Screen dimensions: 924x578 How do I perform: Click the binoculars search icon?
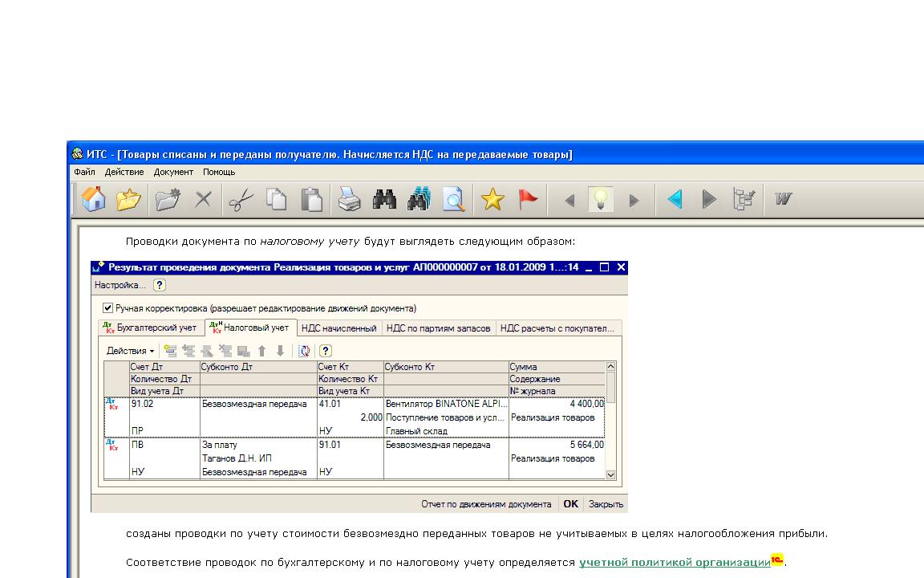(x=384, y=200)
